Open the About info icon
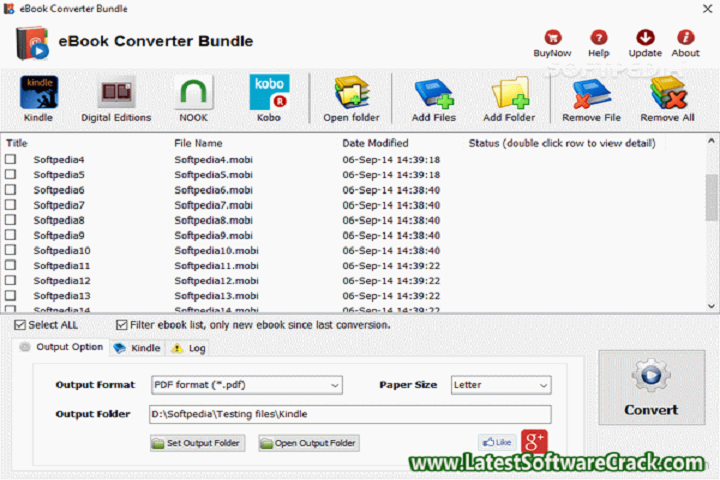Image resolution: width=720 pixels, height=480 pixels. [686, 37]
